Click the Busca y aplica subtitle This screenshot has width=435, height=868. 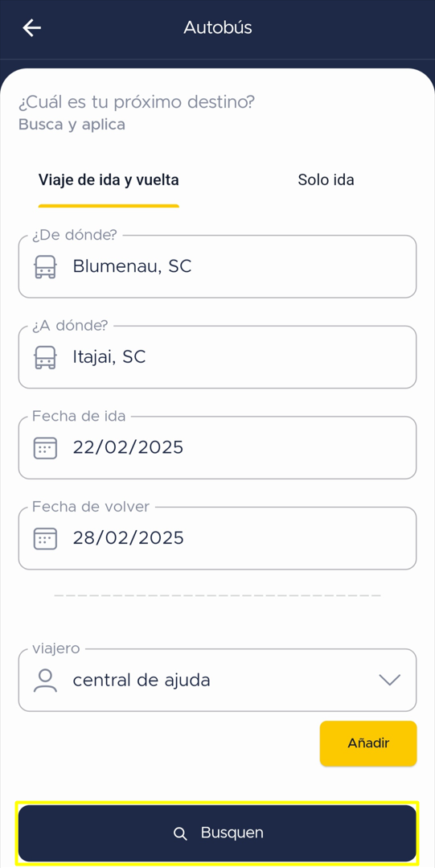tap(72, 125)
